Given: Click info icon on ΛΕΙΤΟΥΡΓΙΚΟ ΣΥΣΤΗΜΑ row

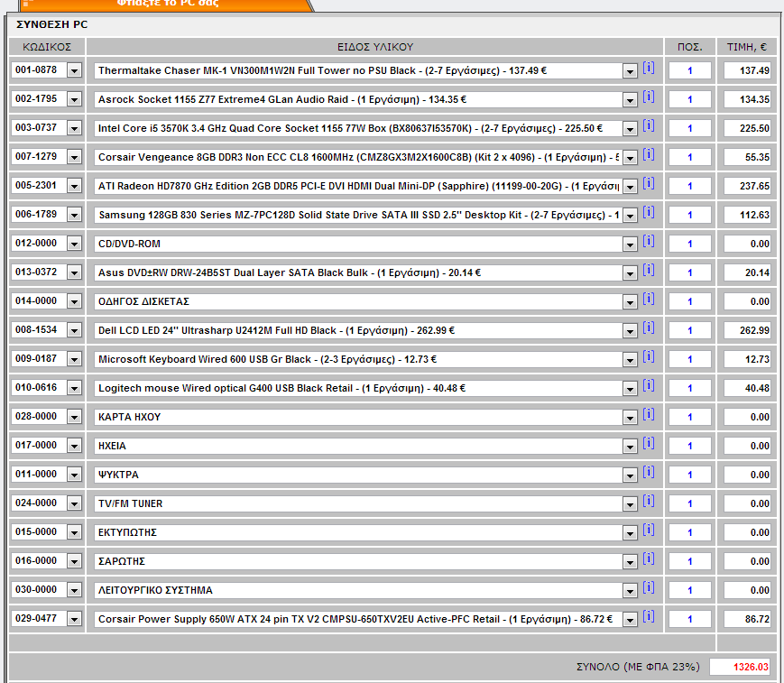Looking at the screenshot, I should 649,587.
